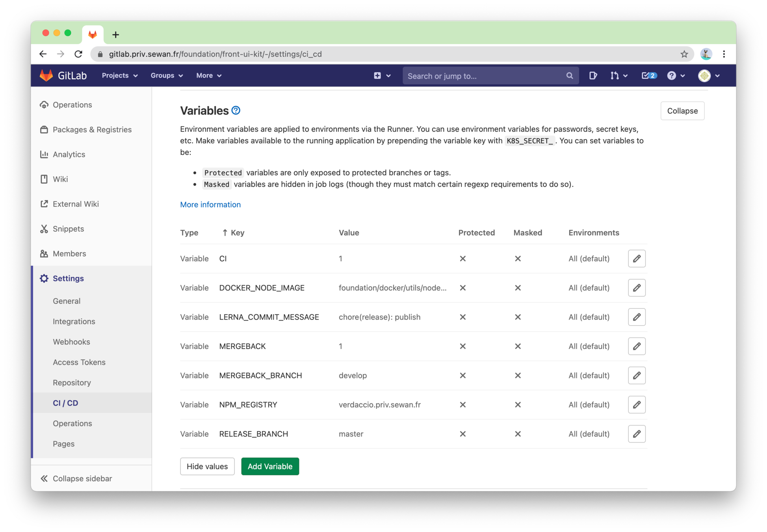Viewport: 767px width, 532px height.
Task: Collapse the Variables section
Action: (682, 111)
